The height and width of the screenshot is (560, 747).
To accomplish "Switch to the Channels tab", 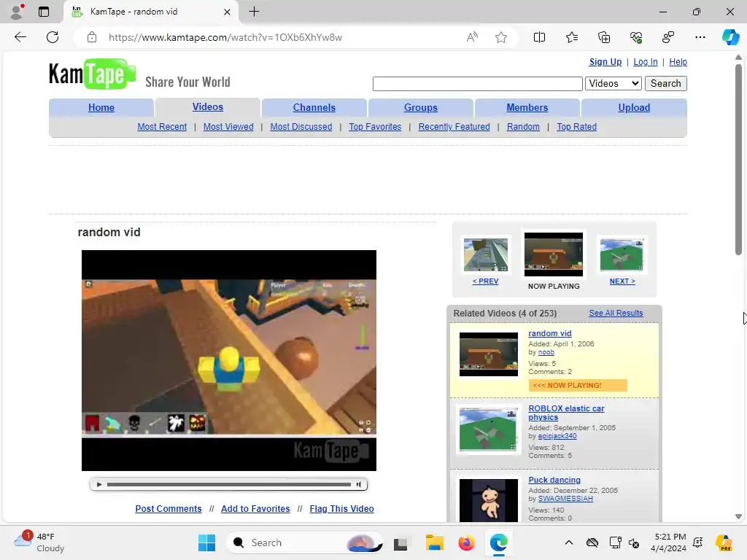I will pos(314,108).
